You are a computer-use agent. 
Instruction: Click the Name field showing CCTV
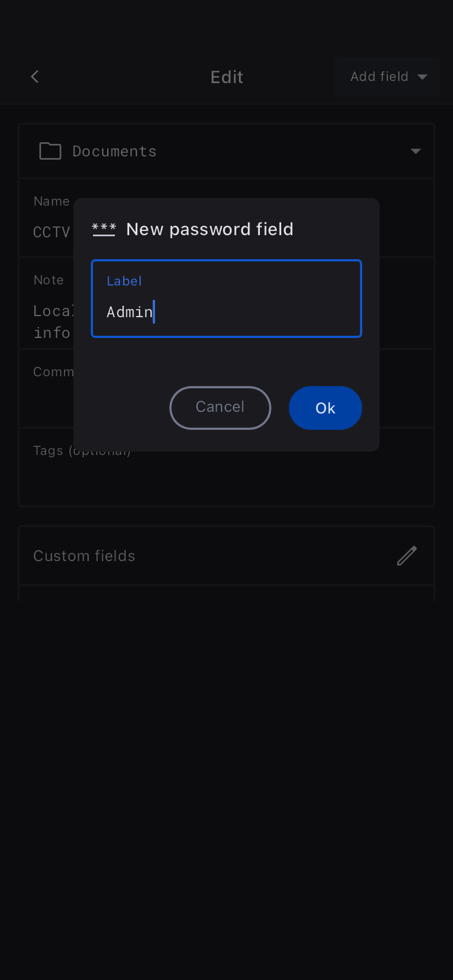(x=51, y=232)
